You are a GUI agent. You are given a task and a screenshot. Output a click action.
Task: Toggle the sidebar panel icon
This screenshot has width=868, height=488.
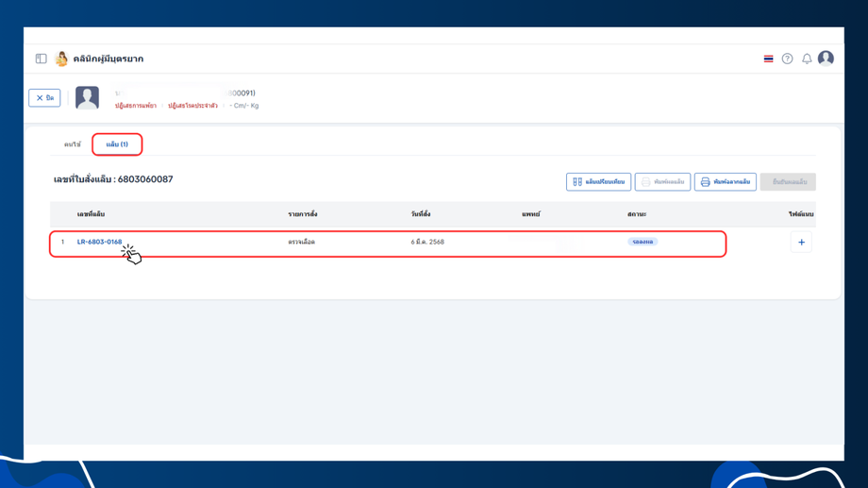pos(41,59)
